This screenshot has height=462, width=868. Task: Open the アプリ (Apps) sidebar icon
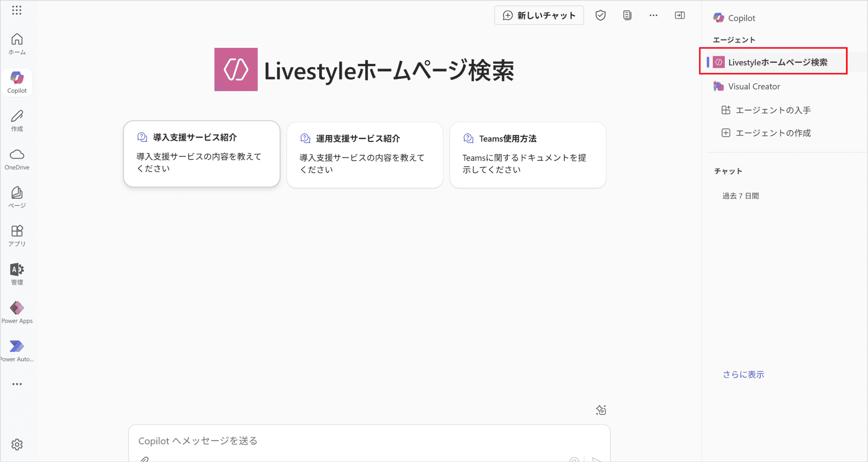tap(17, 235)
